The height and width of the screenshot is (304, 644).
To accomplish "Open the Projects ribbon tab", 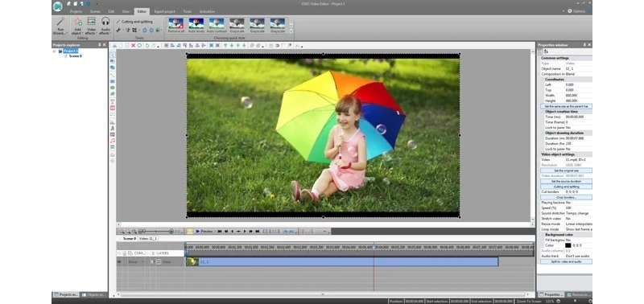I will pyautogui.click(x=76, y=11).
